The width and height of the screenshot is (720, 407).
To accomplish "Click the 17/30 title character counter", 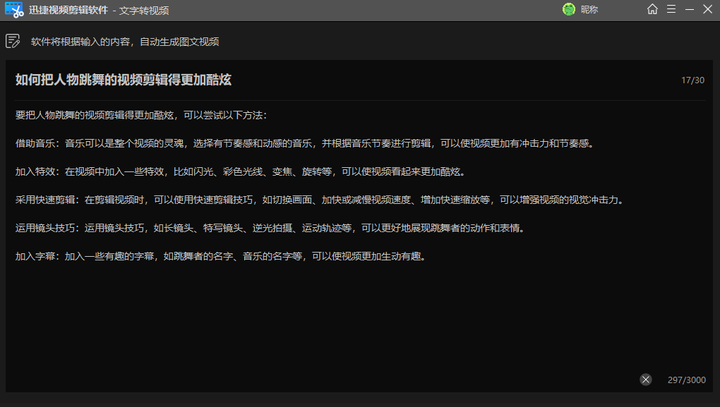I will pyautogui.click(x=692, y=80).
